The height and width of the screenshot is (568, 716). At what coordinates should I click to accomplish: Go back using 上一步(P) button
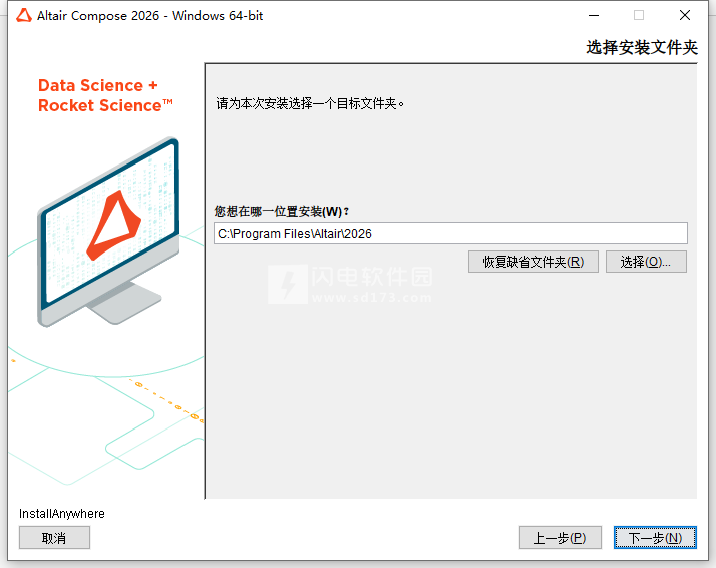[560, 538]
